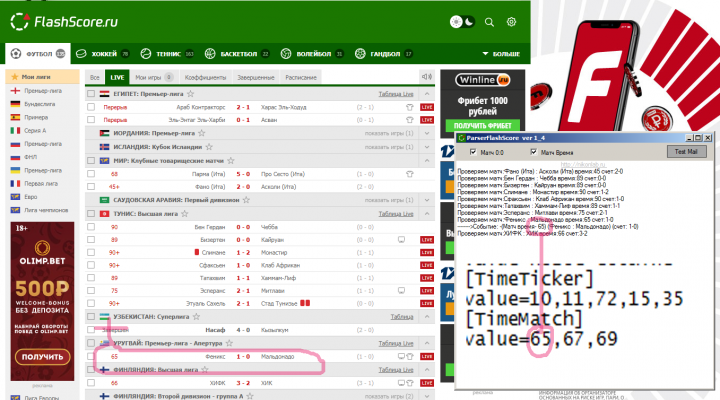Open lineup shirt icon for Араб Контракторс match
The height and width of the screenshot is (400, 720).
click(x=410, y=107)
